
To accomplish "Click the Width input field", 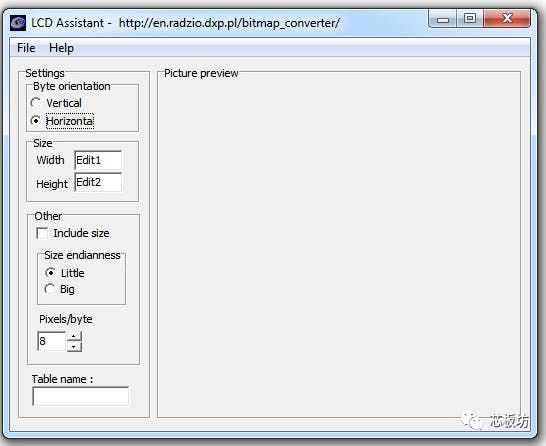I will tap(98, 160).
